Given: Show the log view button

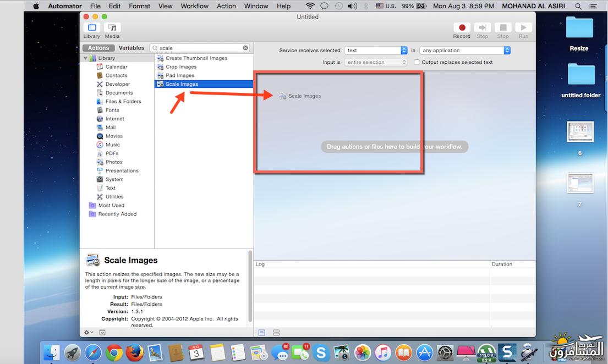Looking at the screenshot, I should coord(262,333).
